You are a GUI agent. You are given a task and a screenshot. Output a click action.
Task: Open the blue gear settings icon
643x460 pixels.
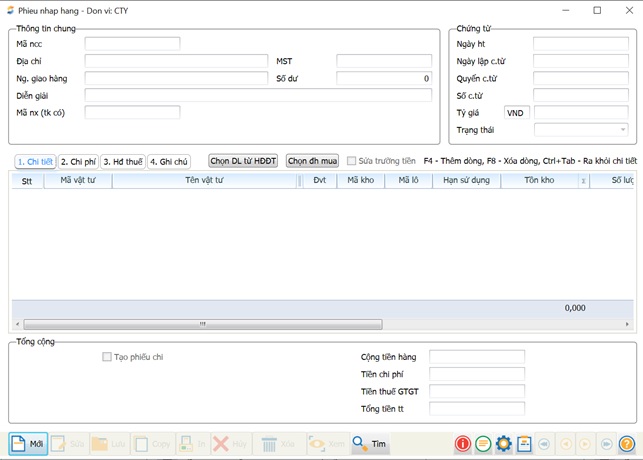coord(503,444)
